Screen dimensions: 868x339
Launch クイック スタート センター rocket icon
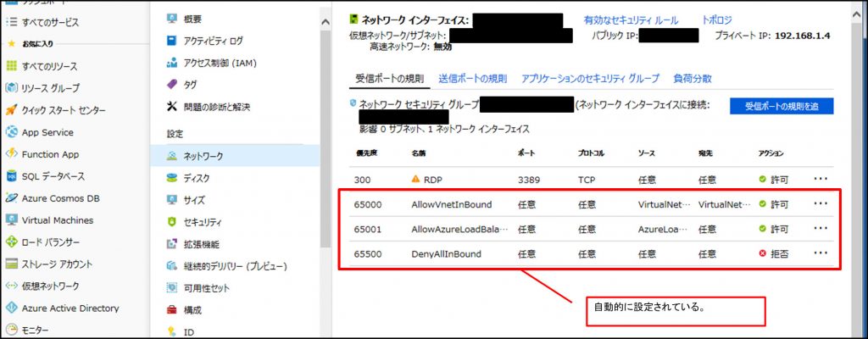[x=12, y=110]
